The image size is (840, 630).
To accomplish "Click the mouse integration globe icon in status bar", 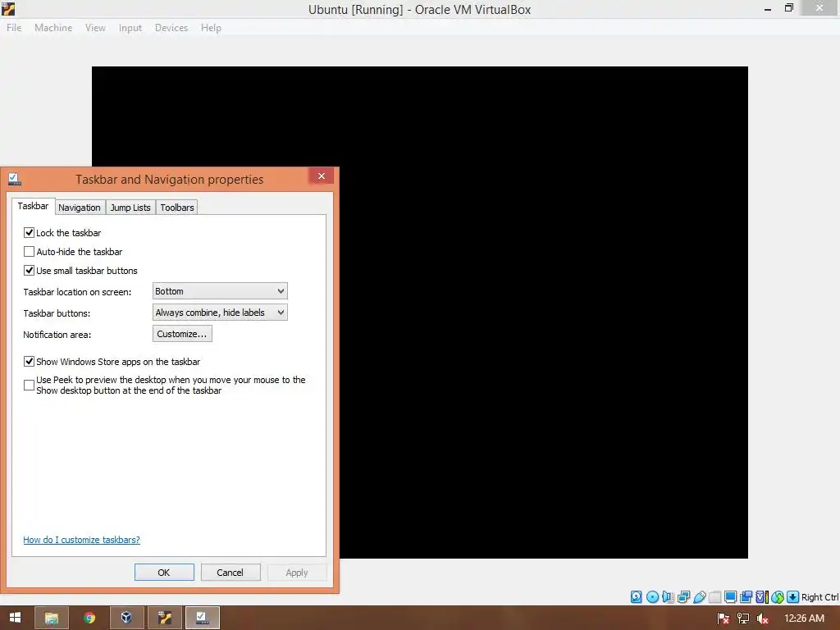I will tap(778, 597).
